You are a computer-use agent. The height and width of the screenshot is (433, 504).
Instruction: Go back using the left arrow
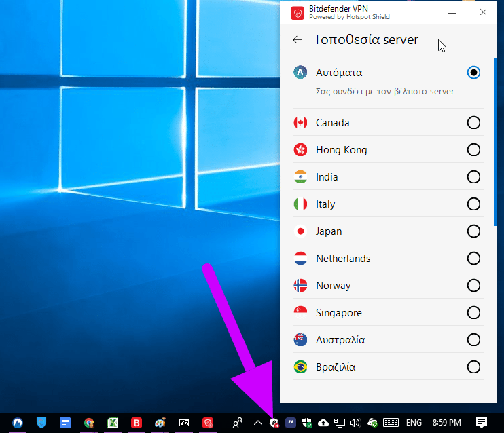297,40
